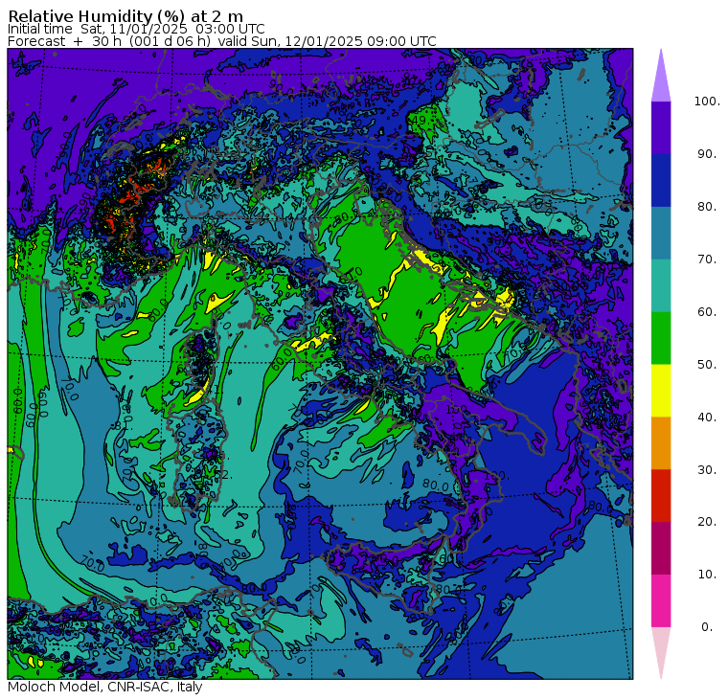This screenshot has width=728, height=700.
Task: Click the legend scale label "10."
Action: (x=707, y=575)
